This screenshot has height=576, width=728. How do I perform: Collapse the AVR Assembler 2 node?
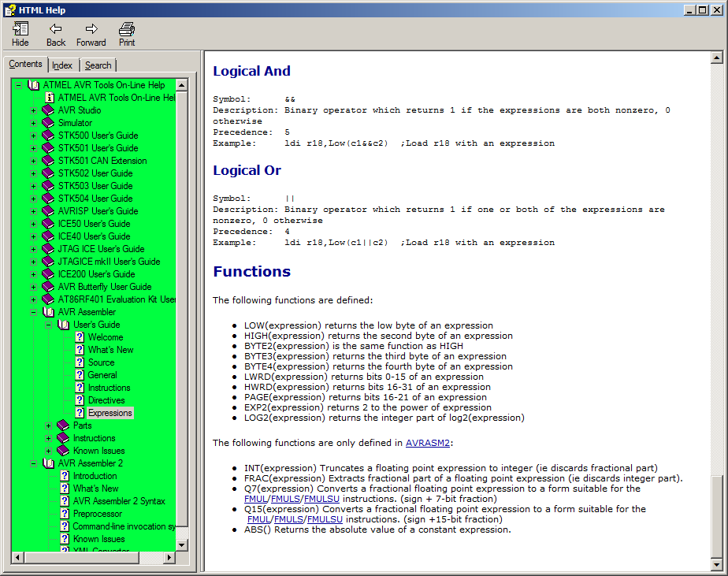pos(33,463)
